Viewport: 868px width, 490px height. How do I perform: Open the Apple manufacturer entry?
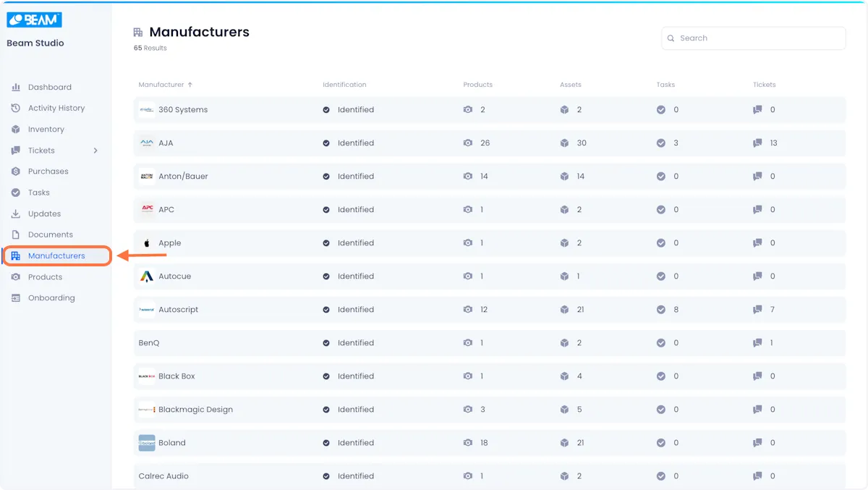490,243
